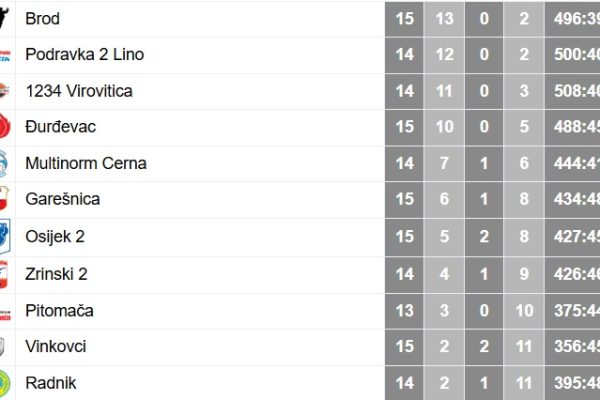Select the Multinorm Cerna team name
The image size is (600, 400).
pos(86,163)
